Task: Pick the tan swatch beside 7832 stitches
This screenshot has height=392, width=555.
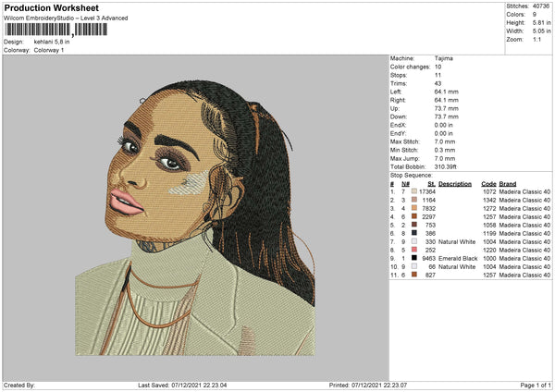Action: (x=414, y=208)
